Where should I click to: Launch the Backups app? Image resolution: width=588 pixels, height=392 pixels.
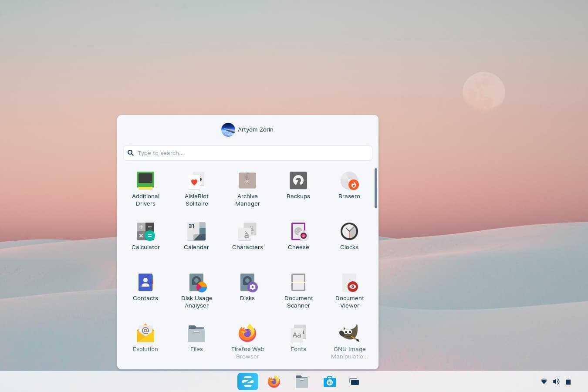[x=298, y=186]
